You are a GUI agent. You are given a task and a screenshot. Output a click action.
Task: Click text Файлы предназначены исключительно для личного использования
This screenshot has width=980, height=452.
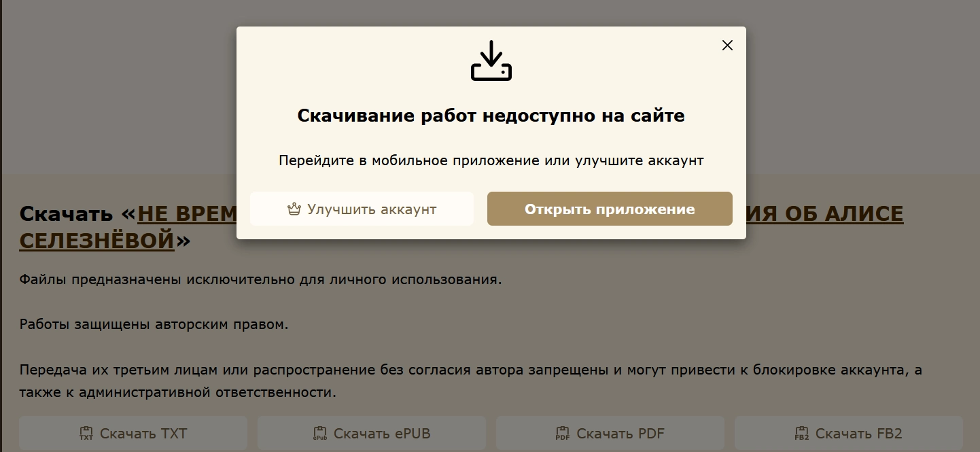coord(260,279)
